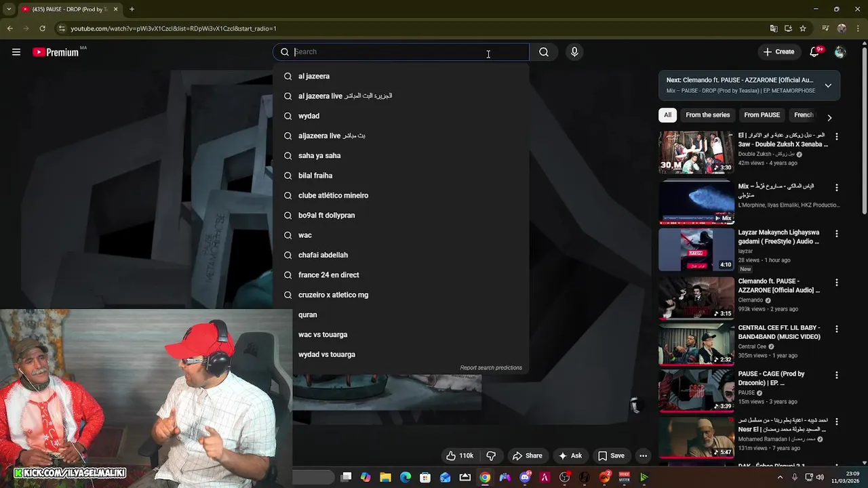Open Chrome profile avatar
The image size is (868, 488).
(842, 28)
